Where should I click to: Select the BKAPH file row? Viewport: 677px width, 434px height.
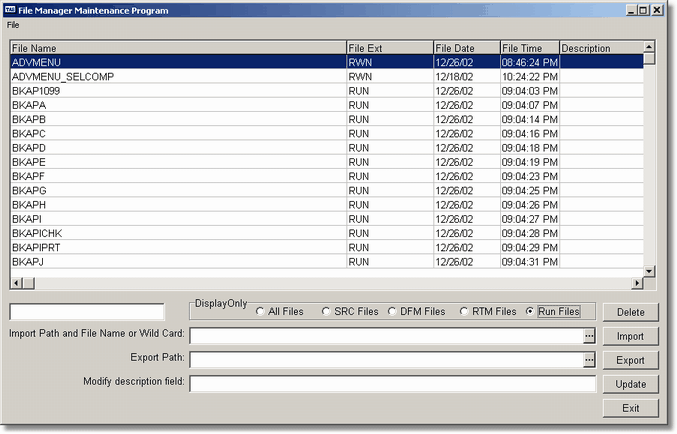[x=327, y=205]
